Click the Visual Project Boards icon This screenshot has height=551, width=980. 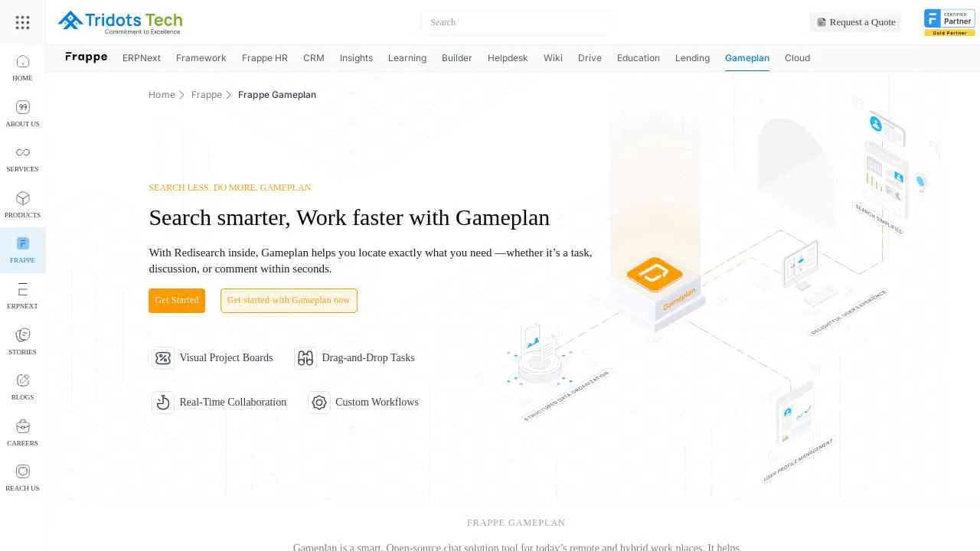(x=162, y=357)
